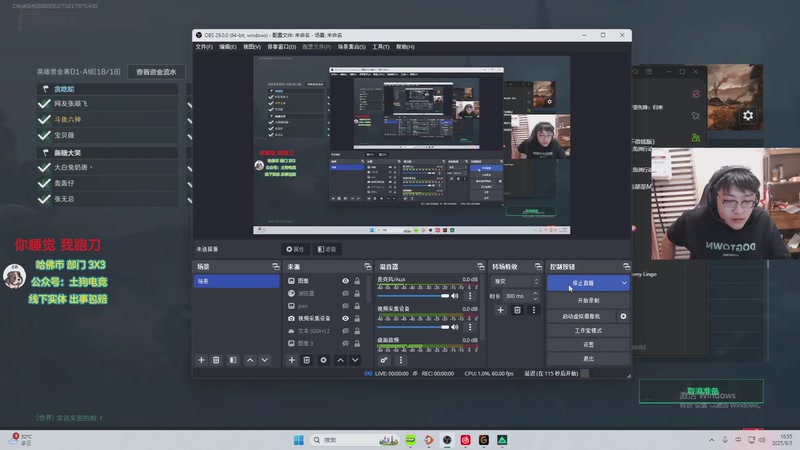Screen dimensions: 800x450
Task: Undock the 来源 panel using its float icon
Action: click(x=367, y=267)
